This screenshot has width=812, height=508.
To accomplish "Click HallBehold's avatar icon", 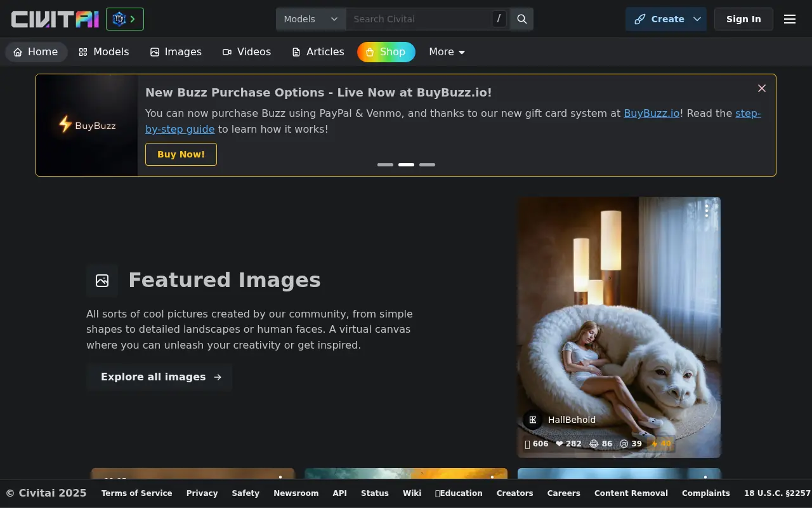I will point(533,420).
